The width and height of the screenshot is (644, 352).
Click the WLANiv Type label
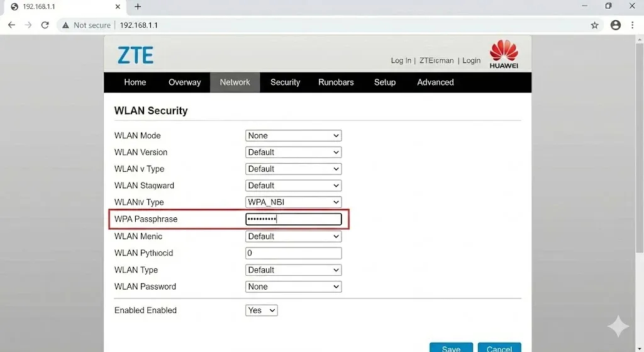[x=139, y=202]
